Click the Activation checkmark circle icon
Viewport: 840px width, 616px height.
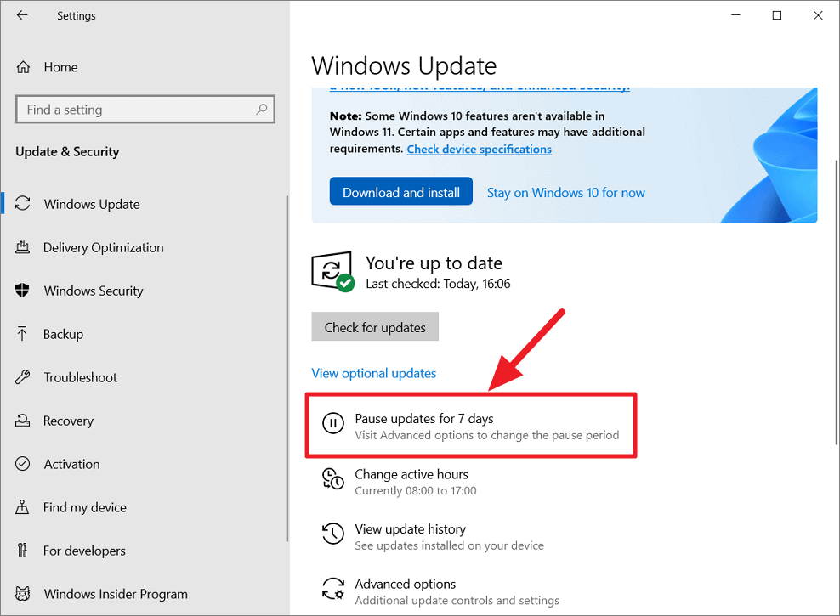tap(22, 463)
